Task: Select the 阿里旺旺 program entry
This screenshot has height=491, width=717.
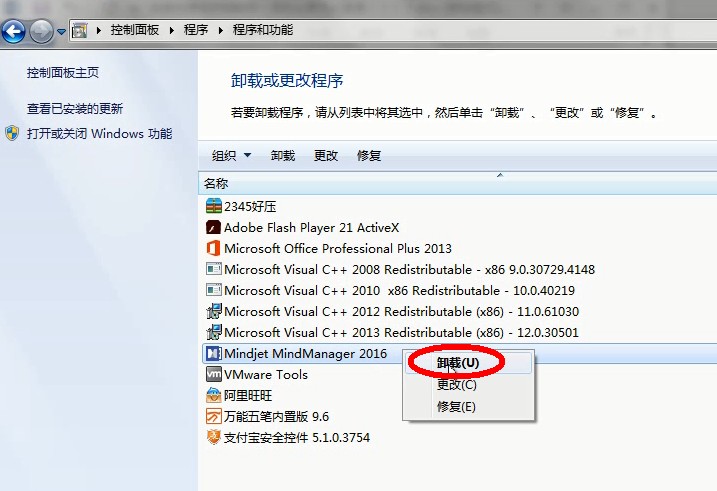Action: pos(248,396)
